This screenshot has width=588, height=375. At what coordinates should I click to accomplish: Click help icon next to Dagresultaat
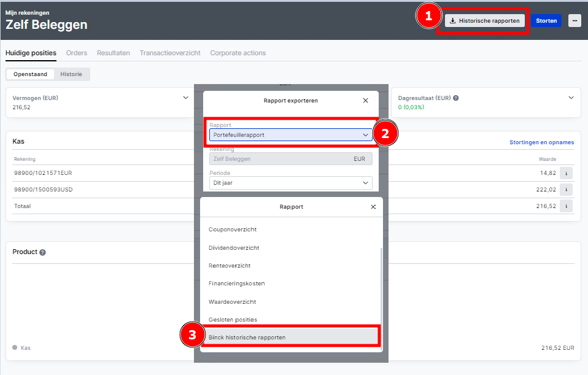(x=456, y=98)
